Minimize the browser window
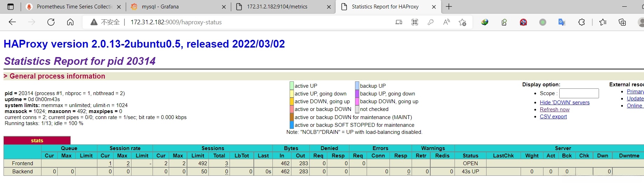The width and height of the screenshot is (644, 186). click(624, 7)
